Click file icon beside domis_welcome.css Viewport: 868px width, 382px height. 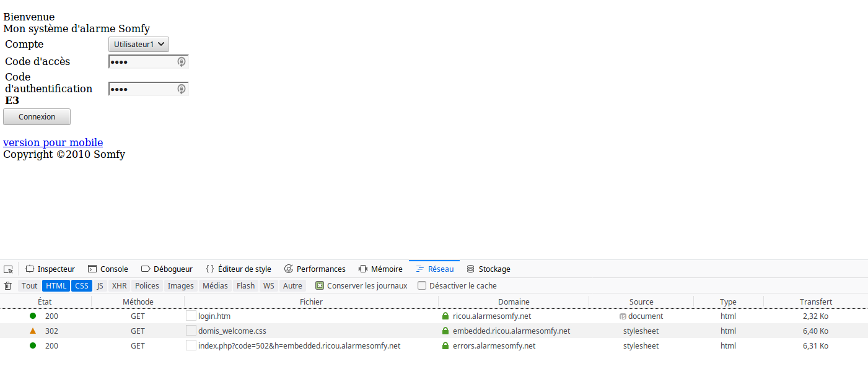click(191, 331)
